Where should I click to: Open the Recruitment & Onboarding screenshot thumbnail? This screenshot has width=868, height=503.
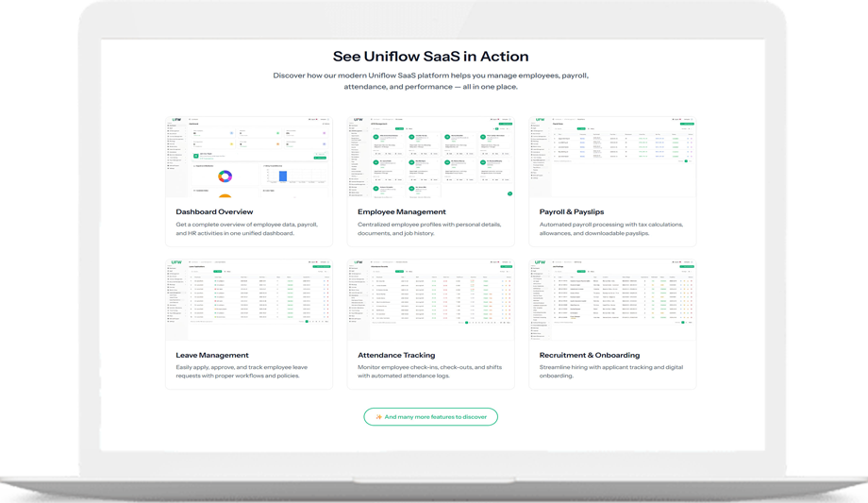click(x=613, y=300)
